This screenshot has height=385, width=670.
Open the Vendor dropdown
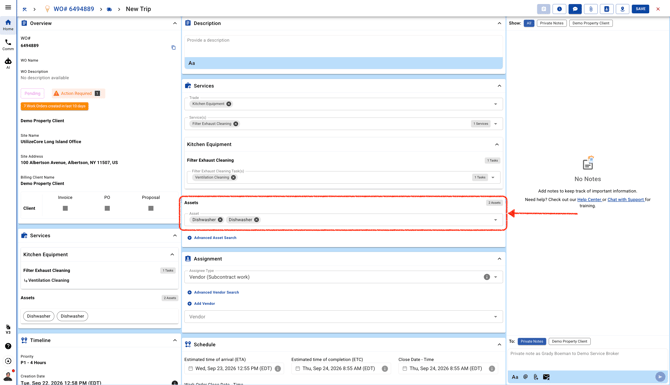[344, 317]
